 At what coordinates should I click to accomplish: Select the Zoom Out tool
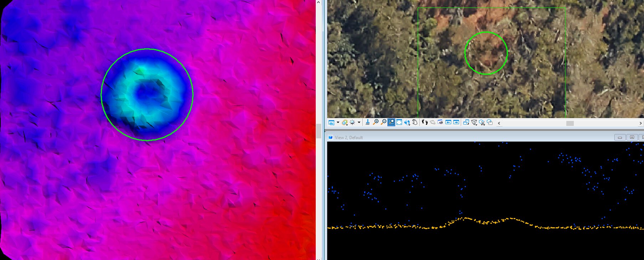[383, 122]
